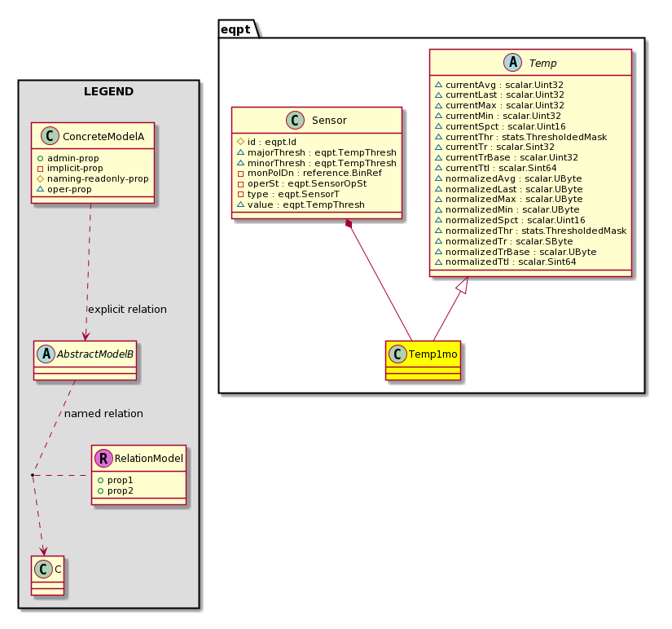This screenshot has height=629, width=672.
Task: Click the triangle icon beside value : eqpt.TempThresh
Action: (x=240, y=204)
